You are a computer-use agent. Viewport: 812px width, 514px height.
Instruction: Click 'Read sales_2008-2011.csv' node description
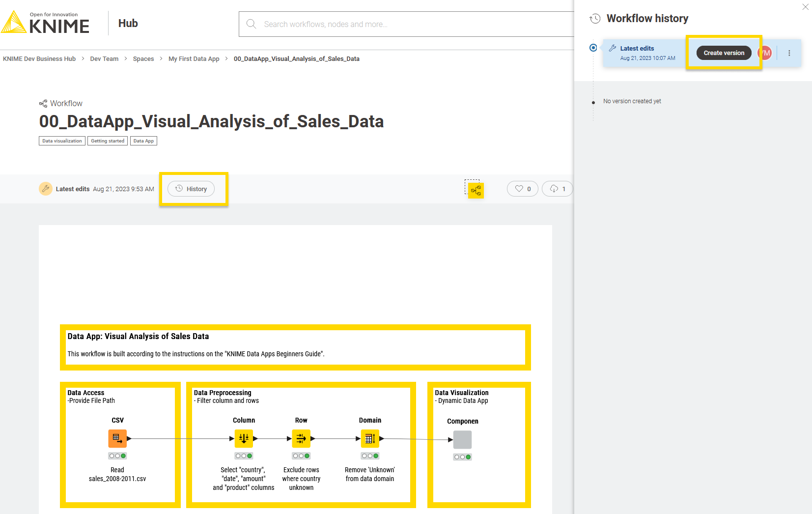click(x=117, y=474)
